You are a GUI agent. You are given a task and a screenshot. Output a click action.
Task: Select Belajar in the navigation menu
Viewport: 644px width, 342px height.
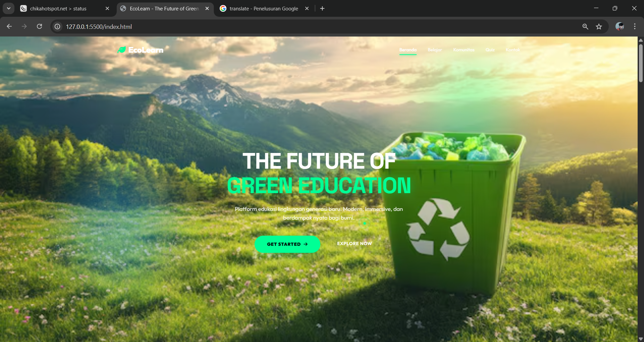pyautogui.click(x=434, y=50)
